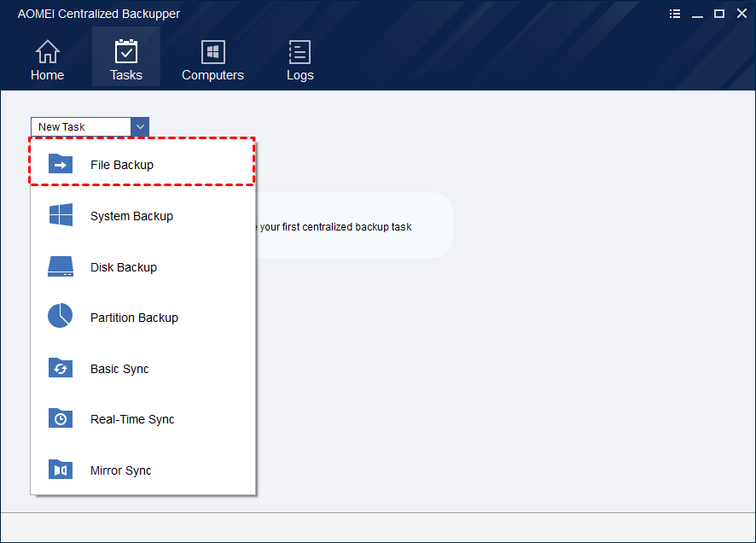Switch to the Computers tab label
Viewport: 756px width, 543px height.
point(212,75)
